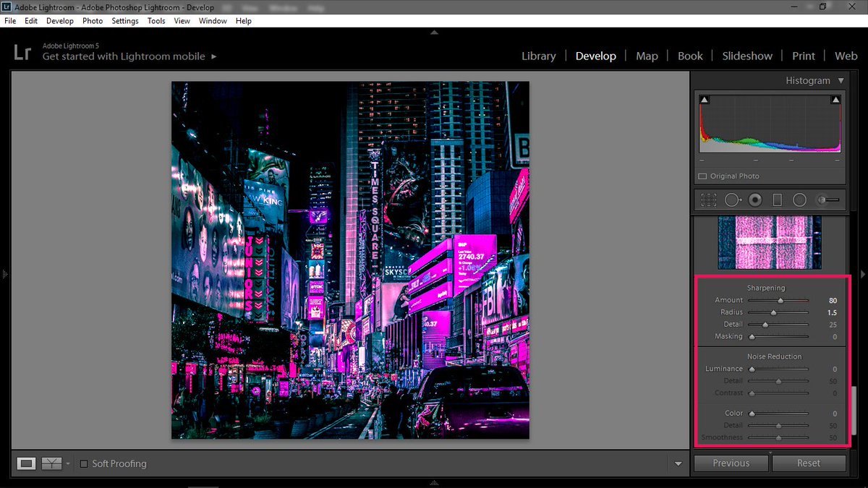The width and height of the screenshot is (868, 488).
Task: Click the Sharpening Amount value 80
Action: point(833,300)
